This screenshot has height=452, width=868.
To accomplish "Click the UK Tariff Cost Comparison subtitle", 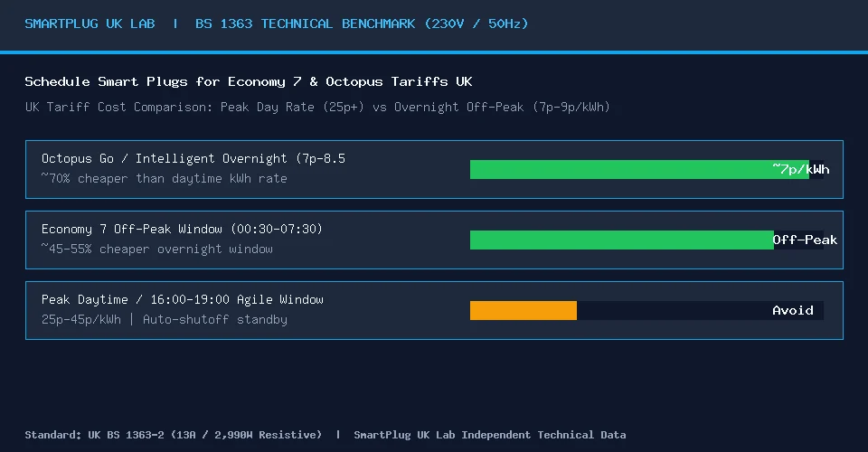I will (317, 107).
